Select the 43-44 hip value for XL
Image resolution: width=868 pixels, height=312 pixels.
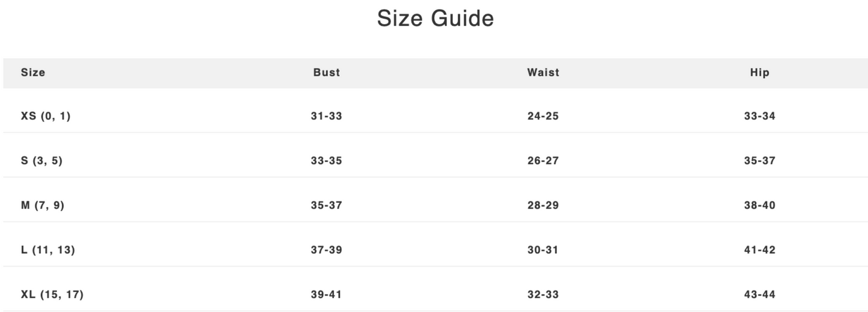click(x=759, y=295)
